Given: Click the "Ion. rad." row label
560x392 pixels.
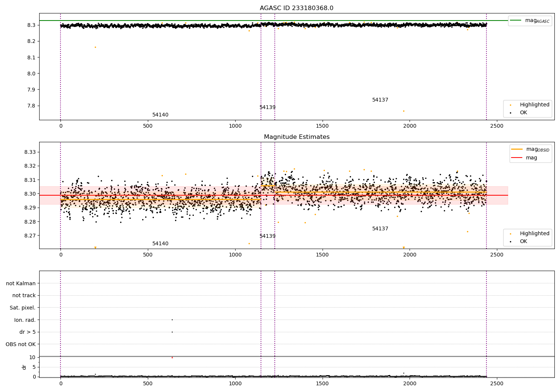Looking at the screenshot, I should click(25, 320).
